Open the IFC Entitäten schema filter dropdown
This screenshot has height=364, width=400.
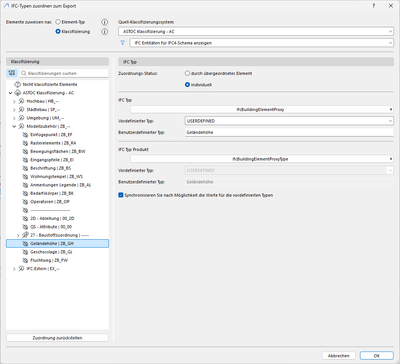coord(262,43)
